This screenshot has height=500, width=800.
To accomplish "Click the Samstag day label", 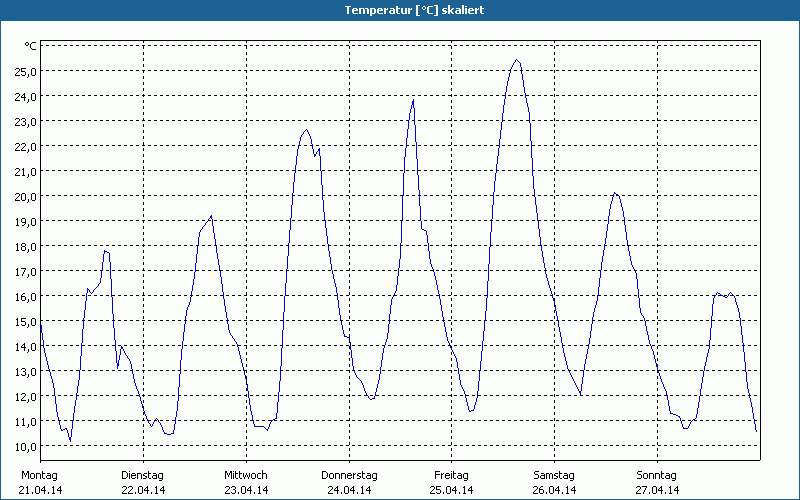I will (554, 475).
